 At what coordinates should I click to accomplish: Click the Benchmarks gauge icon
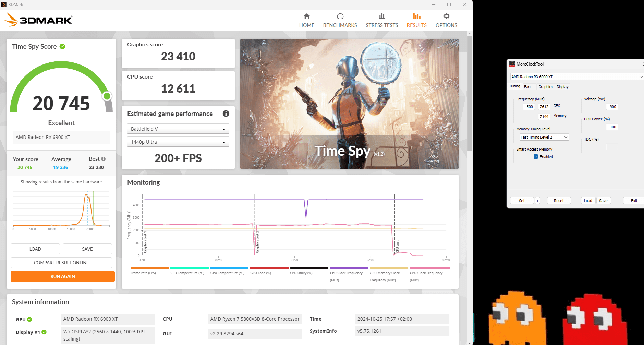(x=340, y=16)
